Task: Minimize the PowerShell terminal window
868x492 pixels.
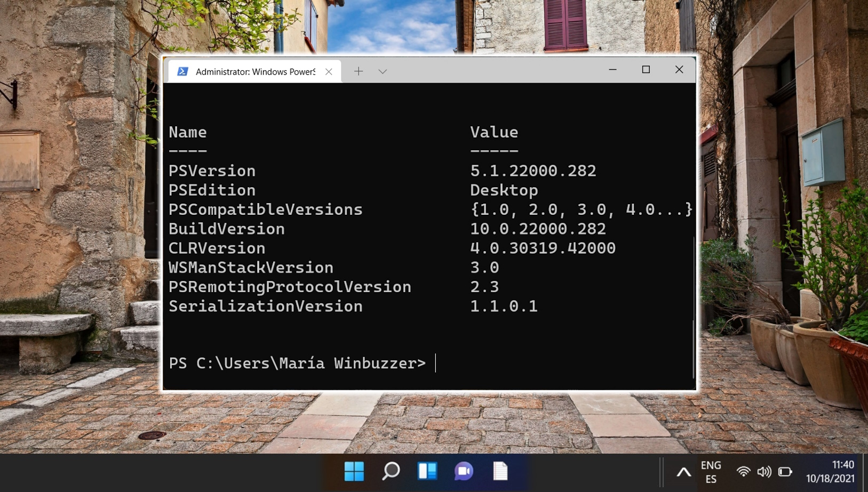Action: 613,70
